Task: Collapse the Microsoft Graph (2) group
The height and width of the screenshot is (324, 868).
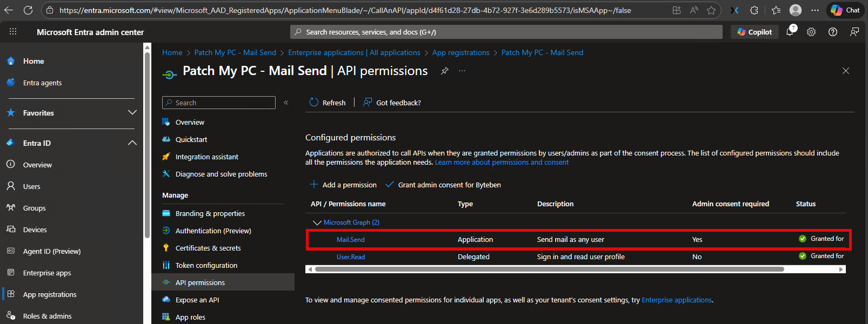Action: click(317, 222)
